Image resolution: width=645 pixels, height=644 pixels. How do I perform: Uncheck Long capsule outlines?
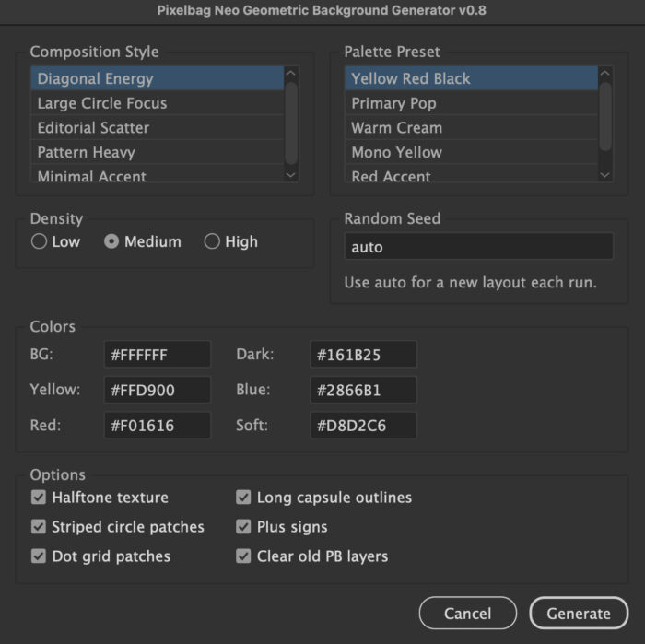tap(243, 498)
